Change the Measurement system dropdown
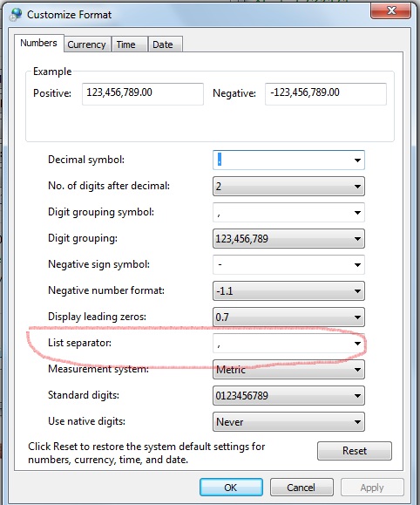This screenshot has width=420, height=505. [x=288, y=370]
